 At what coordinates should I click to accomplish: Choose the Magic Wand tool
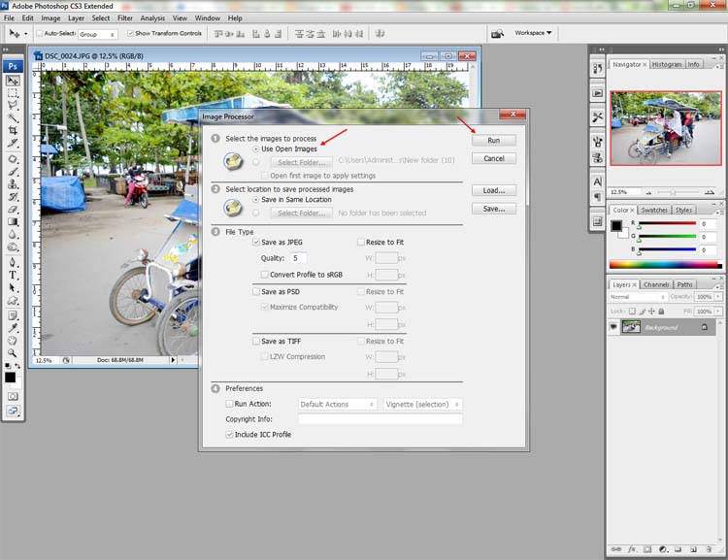(13, 118)
